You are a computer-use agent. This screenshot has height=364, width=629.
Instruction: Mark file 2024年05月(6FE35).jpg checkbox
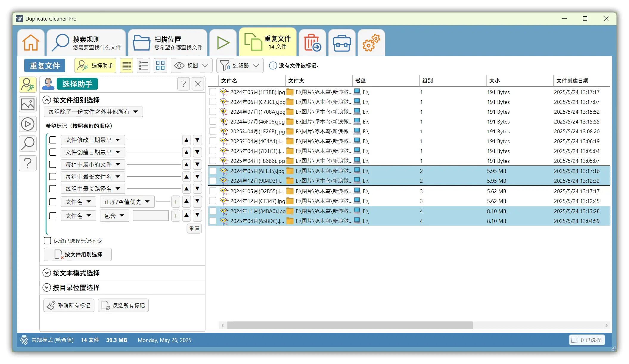point(213,171)
